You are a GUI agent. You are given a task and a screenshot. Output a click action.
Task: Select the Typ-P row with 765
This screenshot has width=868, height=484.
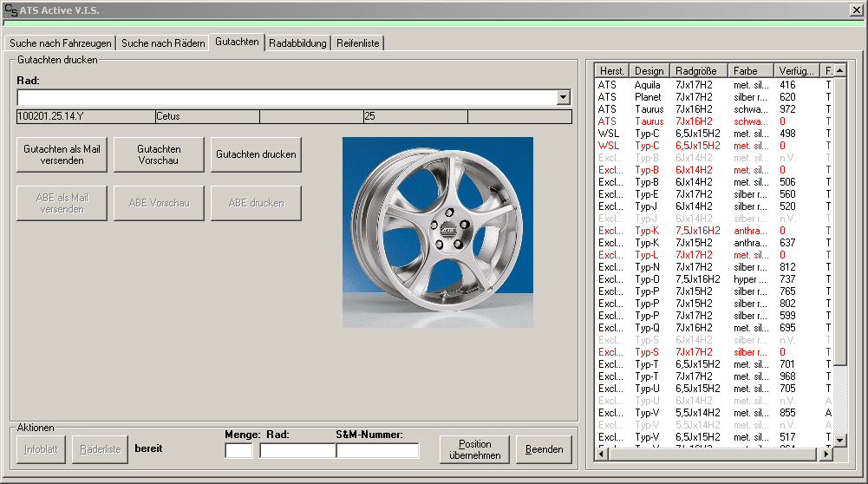(x=715, y=291)
